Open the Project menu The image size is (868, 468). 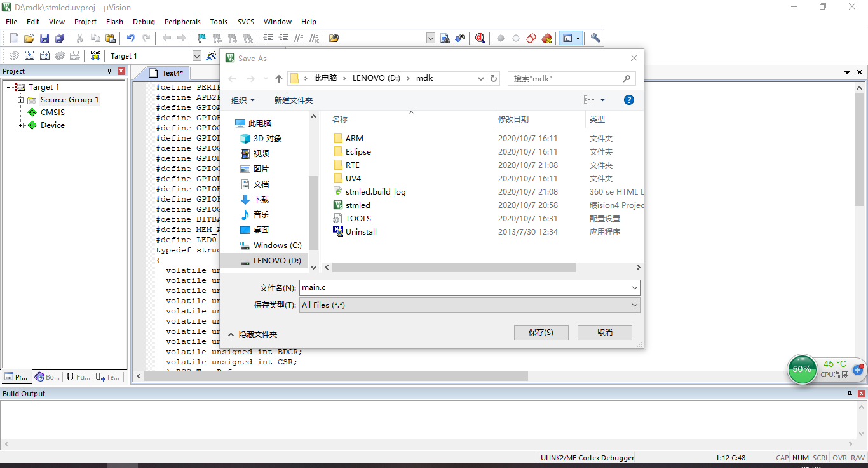85,22
